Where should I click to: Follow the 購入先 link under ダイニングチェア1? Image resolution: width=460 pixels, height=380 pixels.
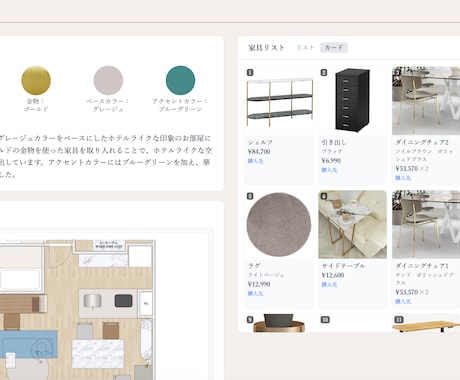coord(403,302)
